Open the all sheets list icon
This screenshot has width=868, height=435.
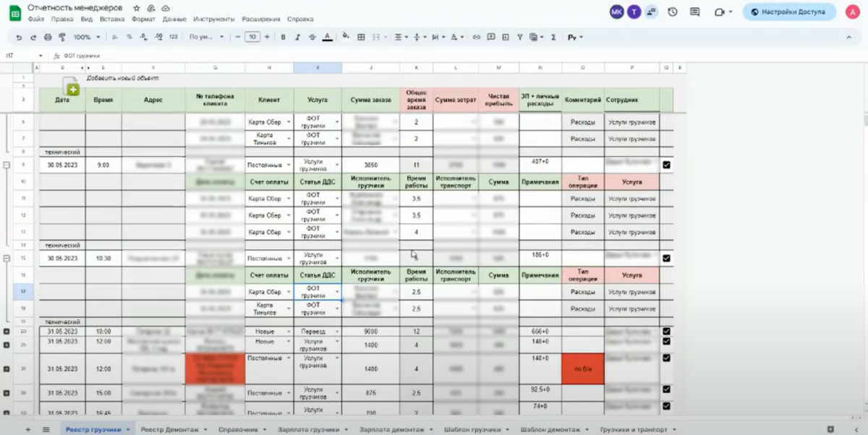[46, 429]
